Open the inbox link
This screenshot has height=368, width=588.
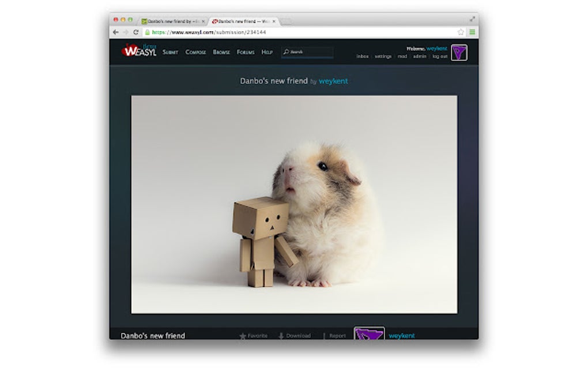[x=362, y=57]
